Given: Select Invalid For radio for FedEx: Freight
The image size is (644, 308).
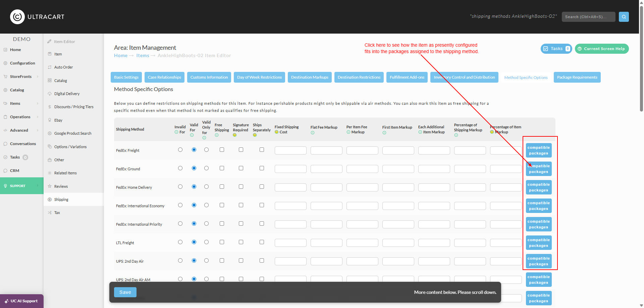Looking at the screenshot, I should click(180, 150).
